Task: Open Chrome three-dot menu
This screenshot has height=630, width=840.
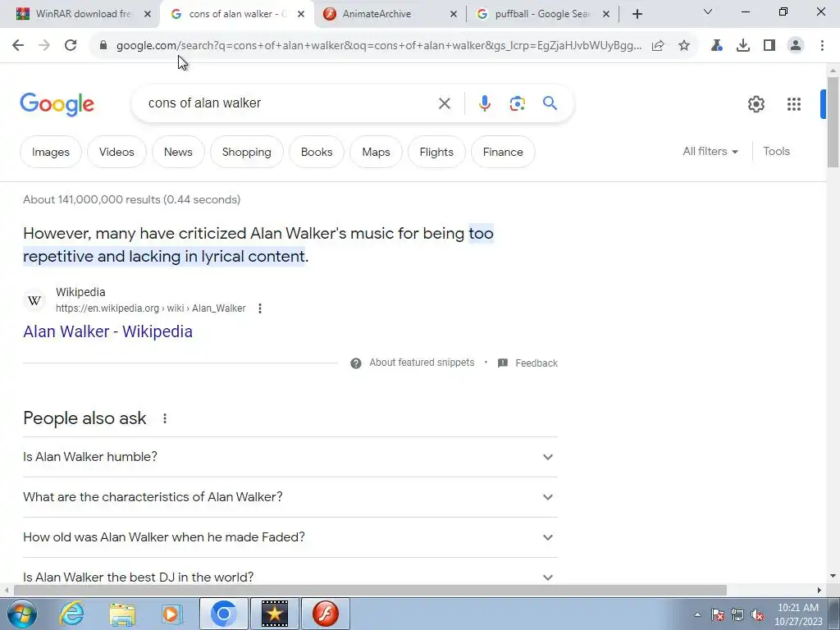Action: tap(822, 46)
